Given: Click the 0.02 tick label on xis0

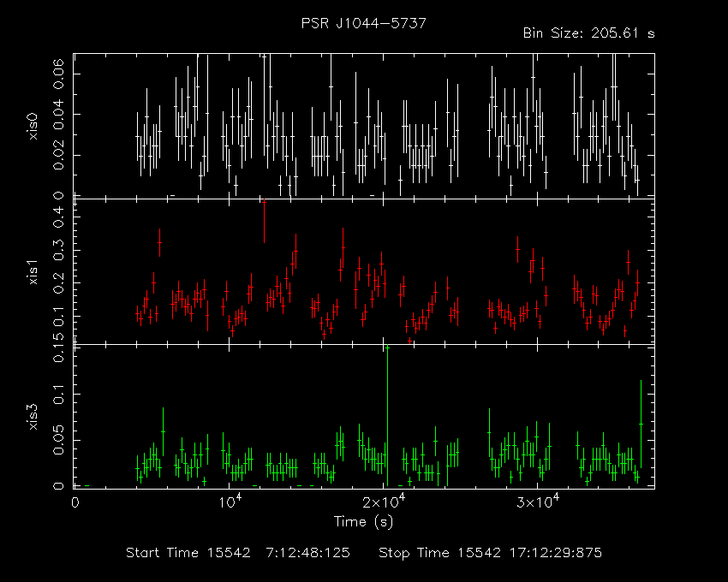Looking at the screenshot, I should pos(58,155).
